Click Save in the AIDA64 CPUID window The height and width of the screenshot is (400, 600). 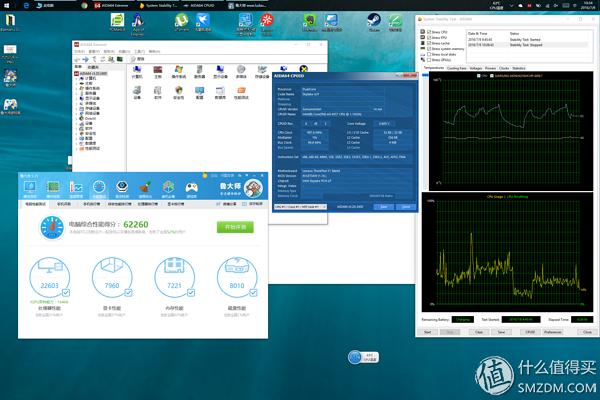(x=384, y=207)
